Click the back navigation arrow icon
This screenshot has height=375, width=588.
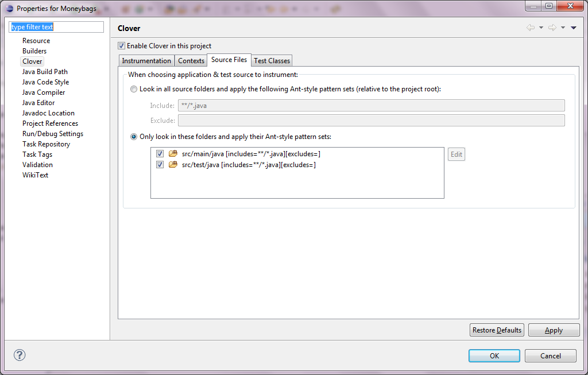click(x=531, y=28)
